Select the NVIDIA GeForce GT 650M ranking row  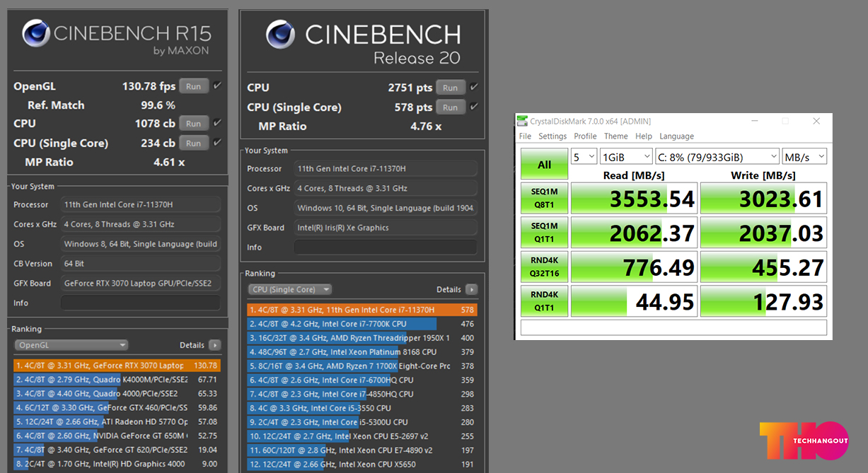[117, 436]
